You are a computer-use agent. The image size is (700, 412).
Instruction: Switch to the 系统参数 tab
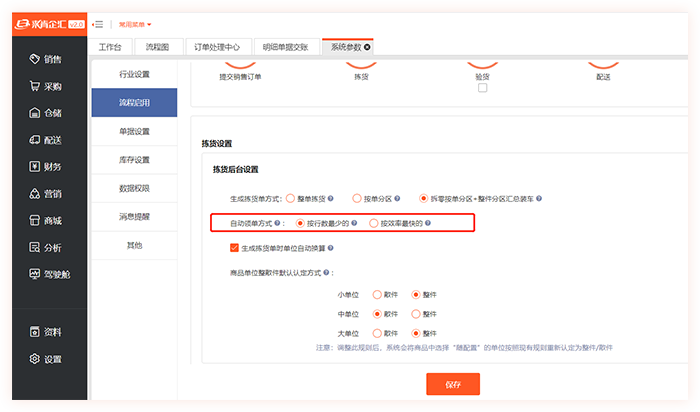pos(346,47)
